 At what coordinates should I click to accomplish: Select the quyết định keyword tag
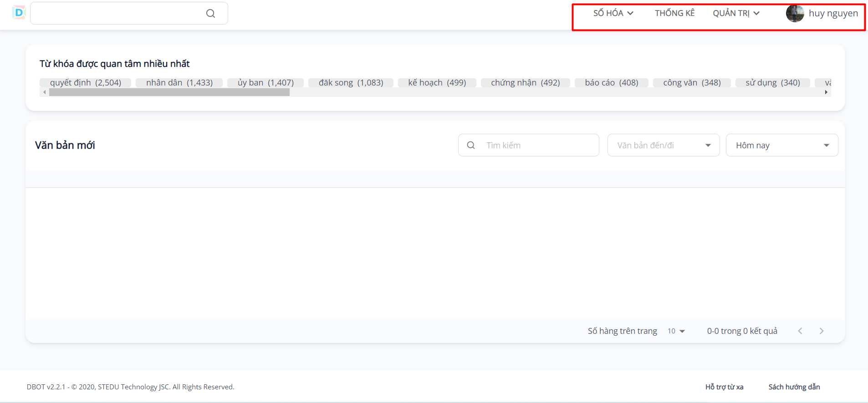(86, 82)
